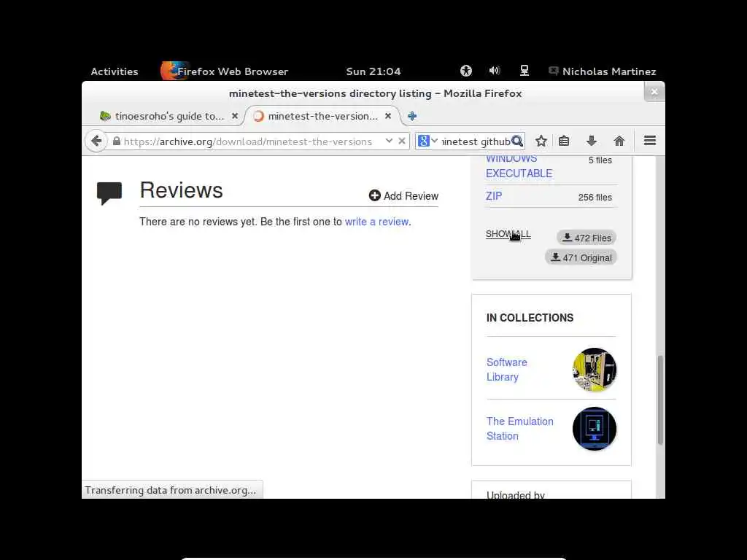Open the Nicholas Martinez user menu
Viewport: 747px width, 560px height.
point(602,71)
